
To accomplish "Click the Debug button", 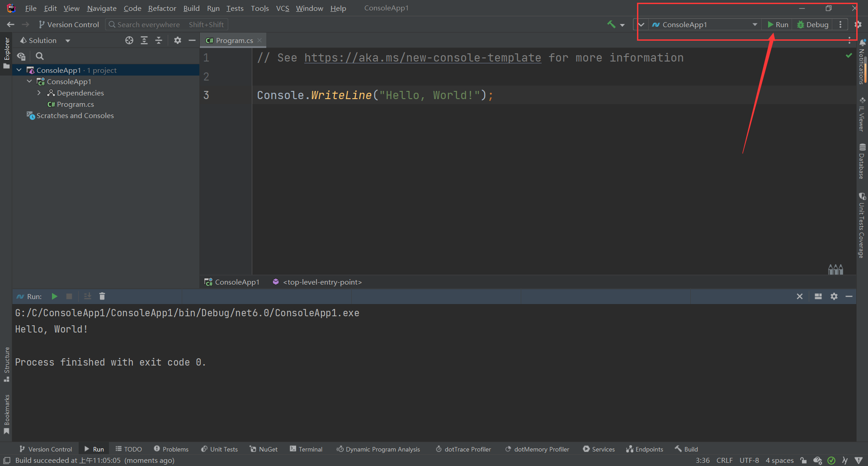I will point(812,24).
